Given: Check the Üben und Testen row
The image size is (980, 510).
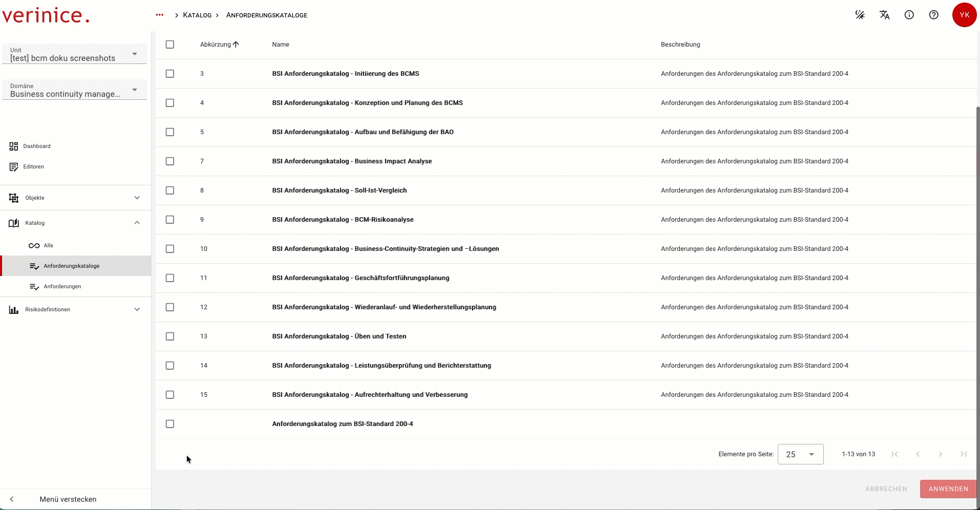Looking at the screenshot, I should (170, 336).
